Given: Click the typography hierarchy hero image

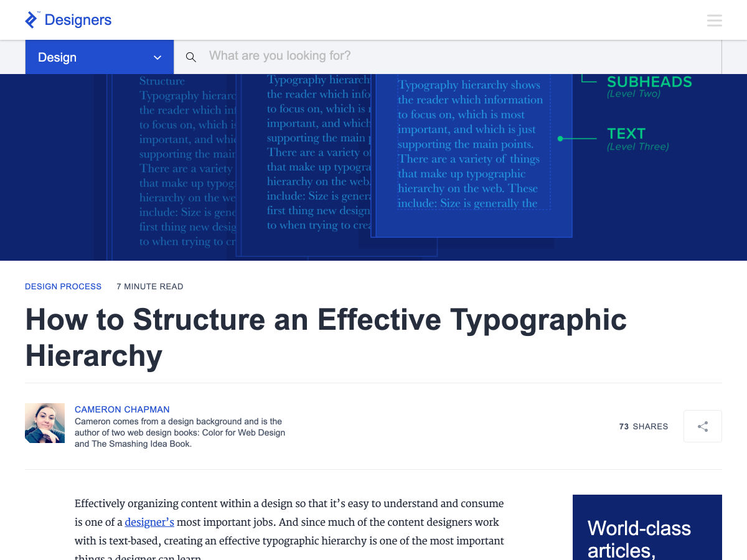Looking at the screenshot, I should (374, 167).
